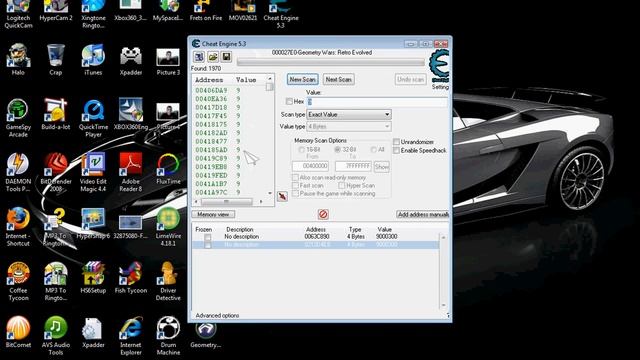Click the red arrow add-to-list icon

point(282,197)
